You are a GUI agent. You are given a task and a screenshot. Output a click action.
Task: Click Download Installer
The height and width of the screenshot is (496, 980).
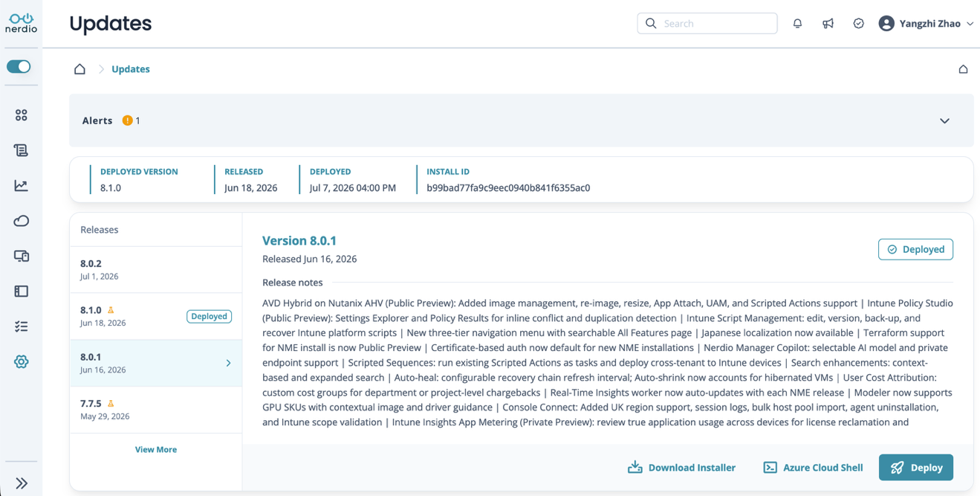(x=682, y=468)
